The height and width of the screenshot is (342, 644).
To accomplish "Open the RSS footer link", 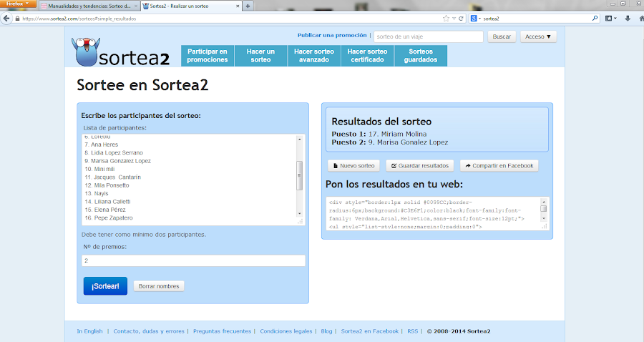I will [x=412, y=331].
